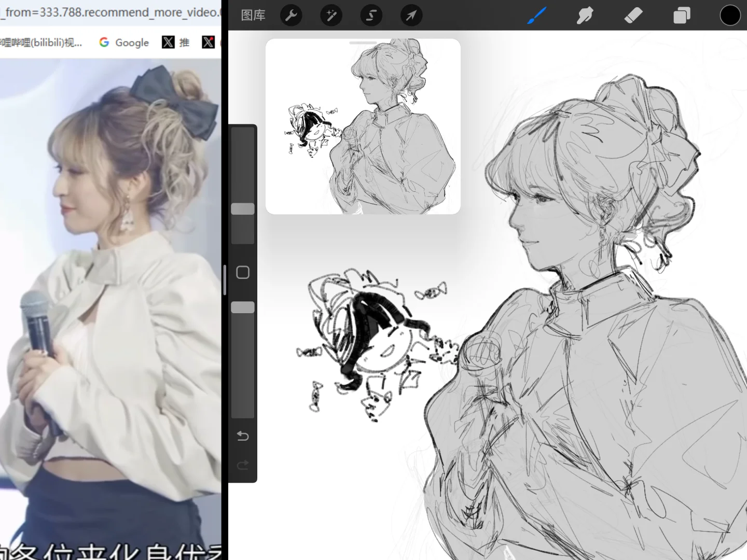747x560 pixels.
Task: Tap the square modifier button in sidebar
Action: pyautogui.click(x=243, y=272)
